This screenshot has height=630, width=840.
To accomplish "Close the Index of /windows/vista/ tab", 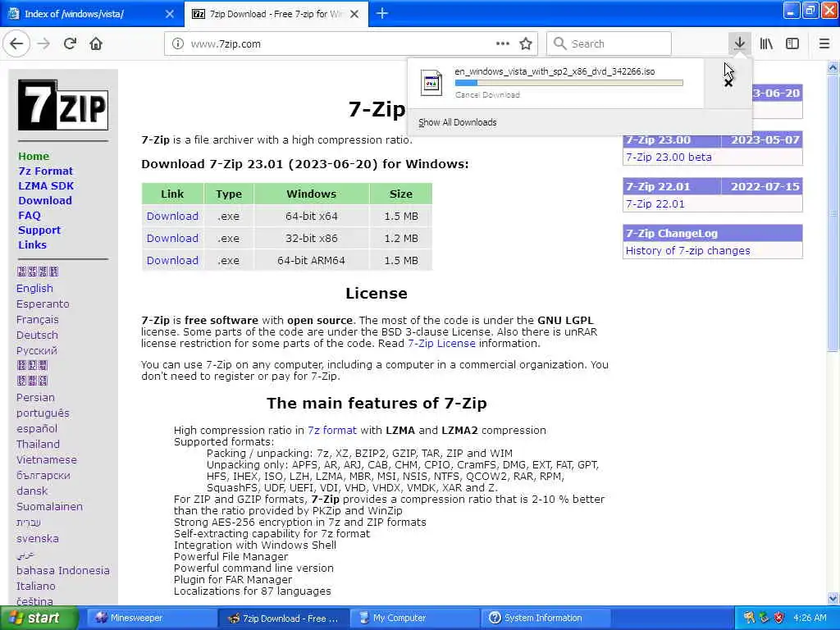I will tap(170, 14).
